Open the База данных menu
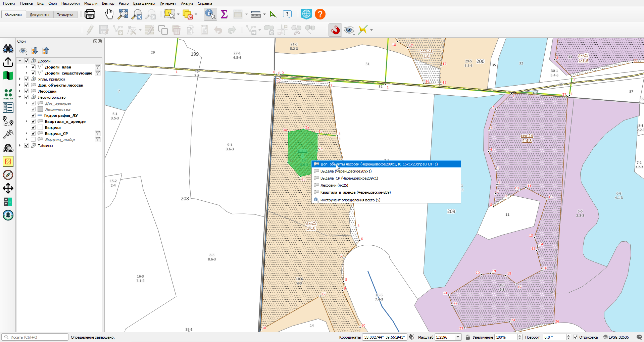This screenshot has height=342, width=644. [144, 3]
